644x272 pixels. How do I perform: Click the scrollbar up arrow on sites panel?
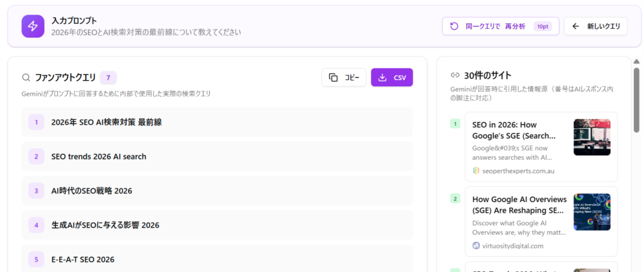(x=636, y=62)
